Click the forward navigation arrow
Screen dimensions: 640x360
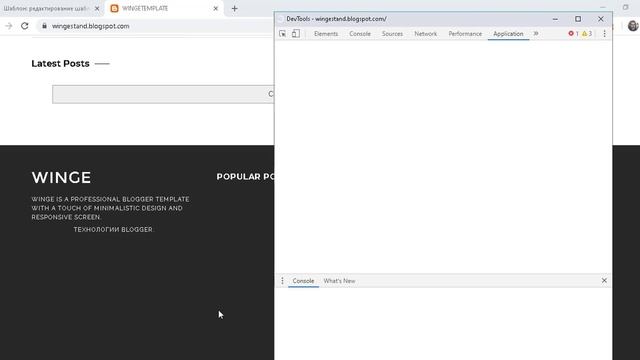tap(9, 26)
